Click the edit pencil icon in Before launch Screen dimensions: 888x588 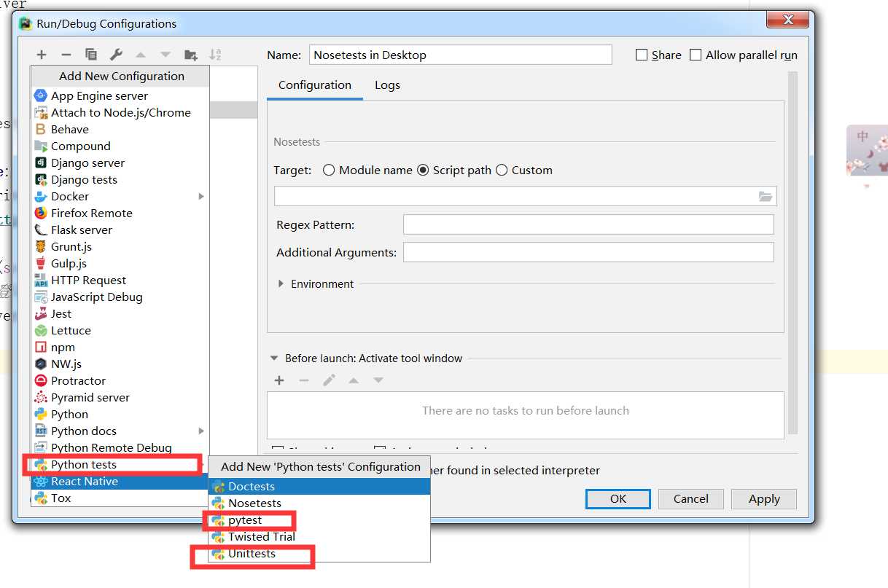coord(329,380)
